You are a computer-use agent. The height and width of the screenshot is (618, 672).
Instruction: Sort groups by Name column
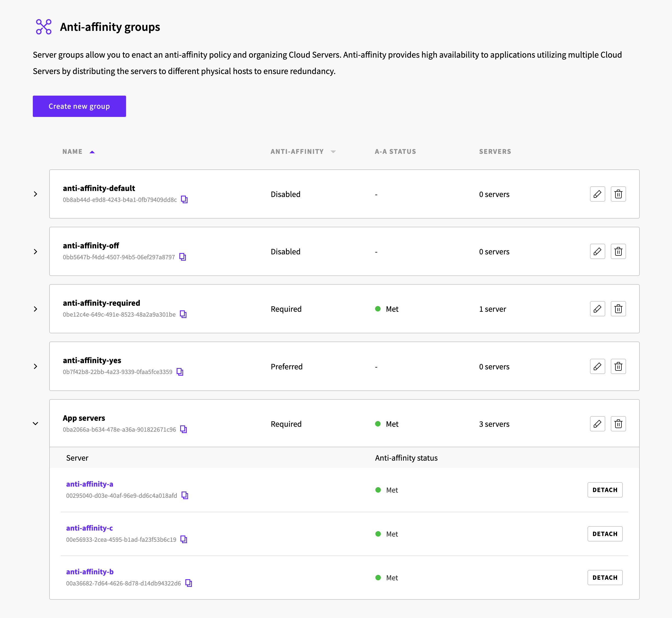click(79, 151)
